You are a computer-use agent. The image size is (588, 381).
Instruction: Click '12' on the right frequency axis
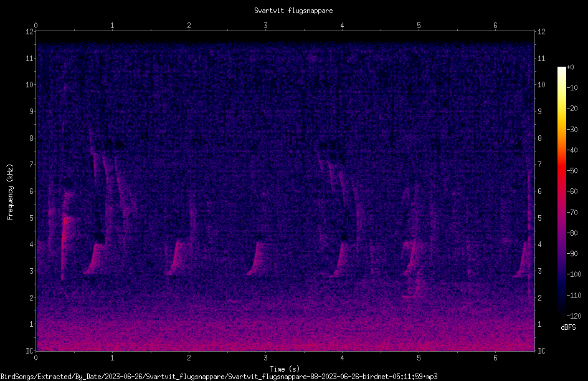tap(541, 32)
